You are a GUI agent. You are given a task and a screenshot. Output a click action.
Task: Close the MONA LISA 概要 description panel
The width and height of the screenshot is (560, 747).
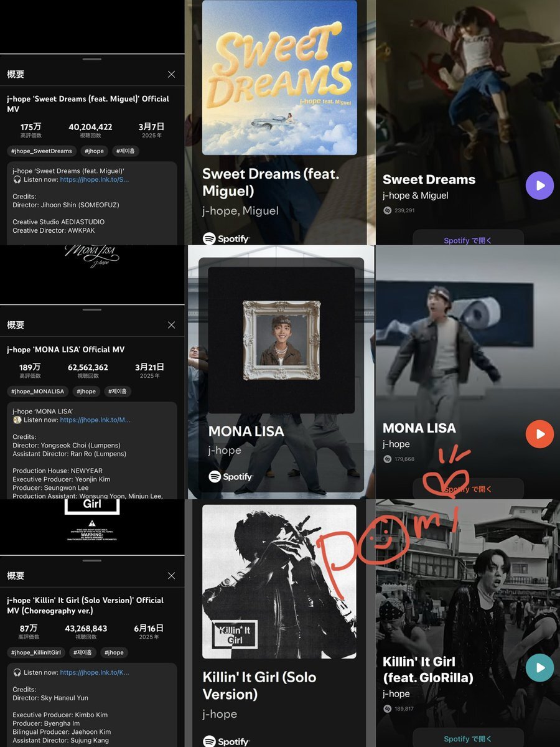[x=171, y=325]
